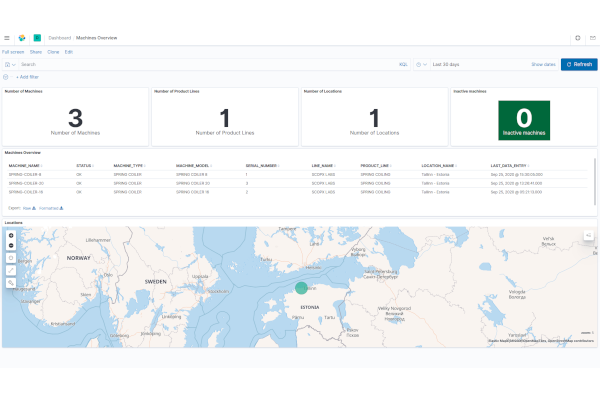Open the filter options icon
The image size is (600, 400).
6,77
